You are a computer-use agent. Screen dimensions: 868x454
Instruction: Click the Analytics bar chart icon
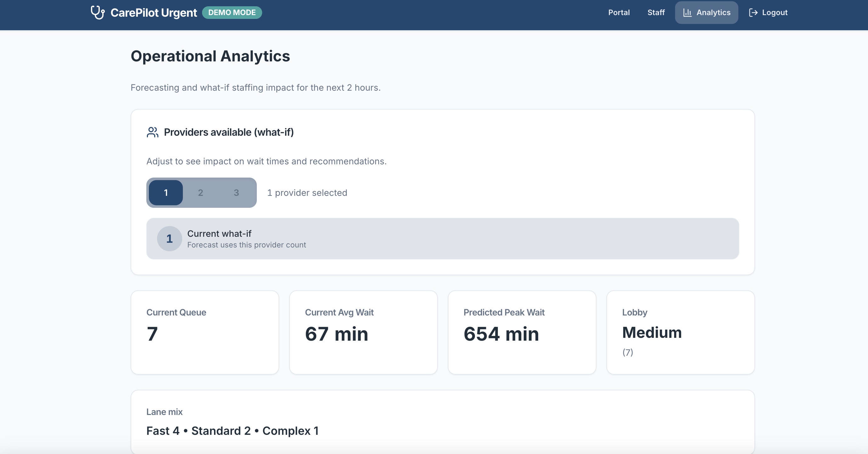pyautogui.click(x=687, y=13)
